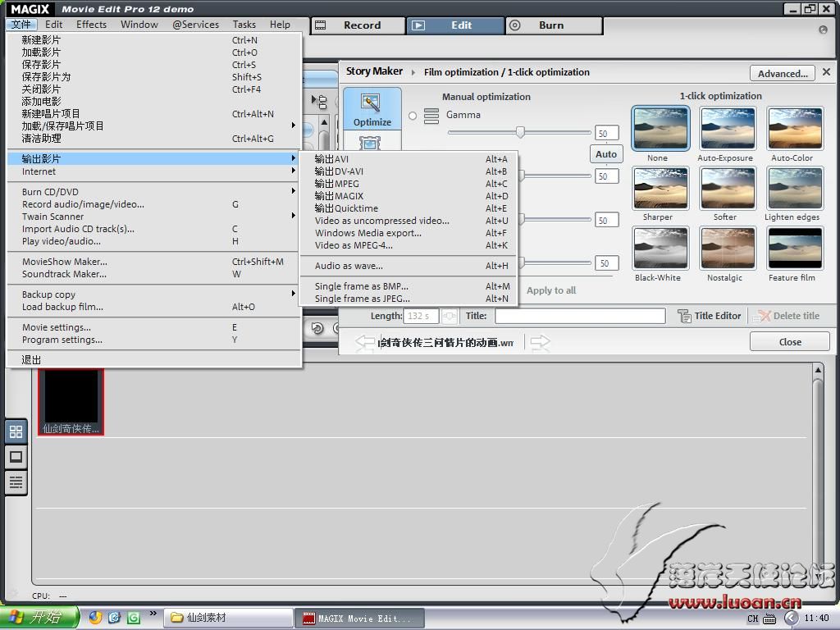Screen dimensions: 840x630
Task: Click the round help indicator at top right
Action: tap(824, 30)
